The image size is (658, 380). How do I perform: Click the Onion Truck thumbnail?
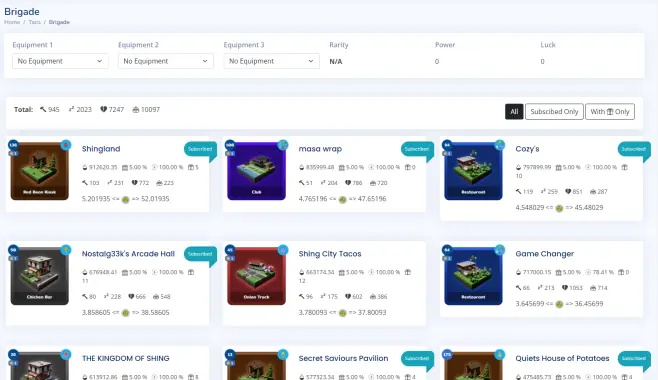[256, 276]
